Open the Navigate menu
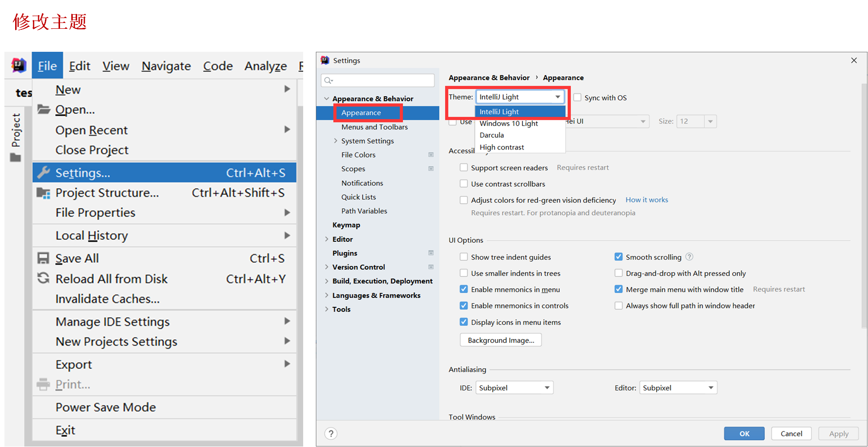The height and width of the screenshot is (447, 868). [166, 65]
